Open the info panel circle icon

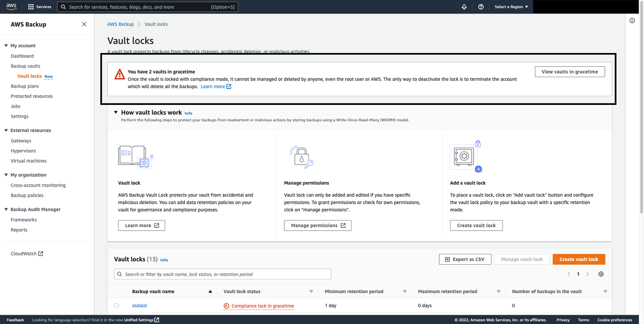point(632,21)
